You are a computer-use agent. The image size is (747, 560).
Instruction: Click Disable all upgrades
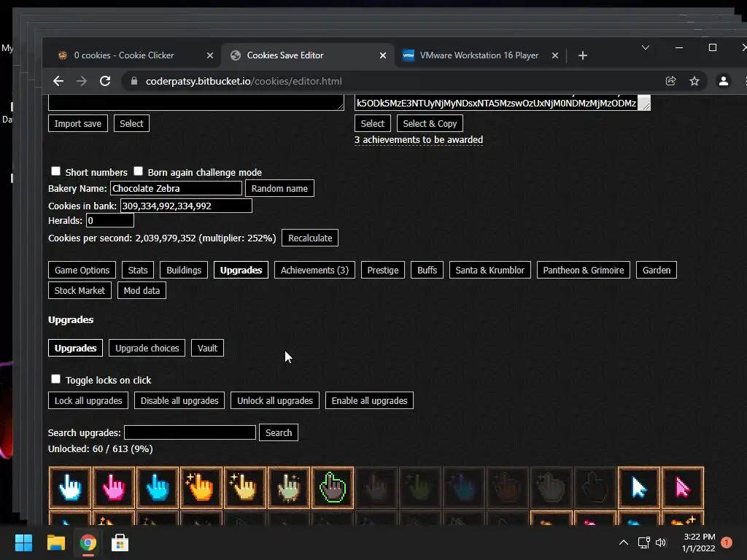click(179, 400)
